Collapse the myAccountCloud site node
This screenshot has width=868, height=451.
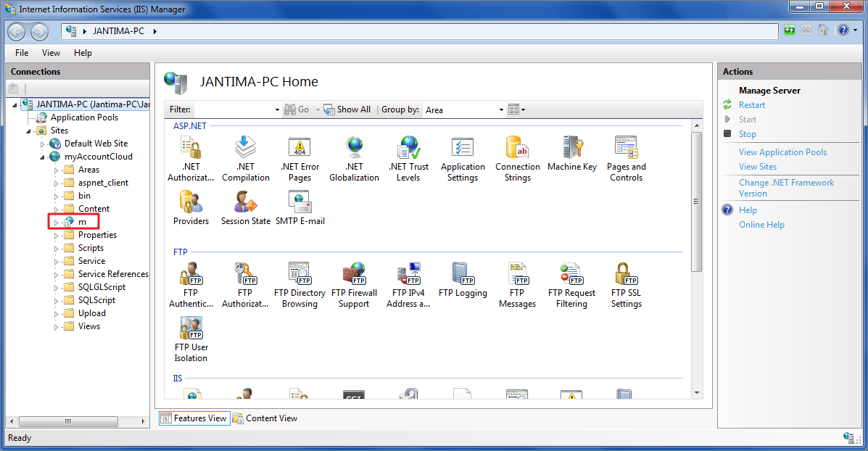(42, 157)
